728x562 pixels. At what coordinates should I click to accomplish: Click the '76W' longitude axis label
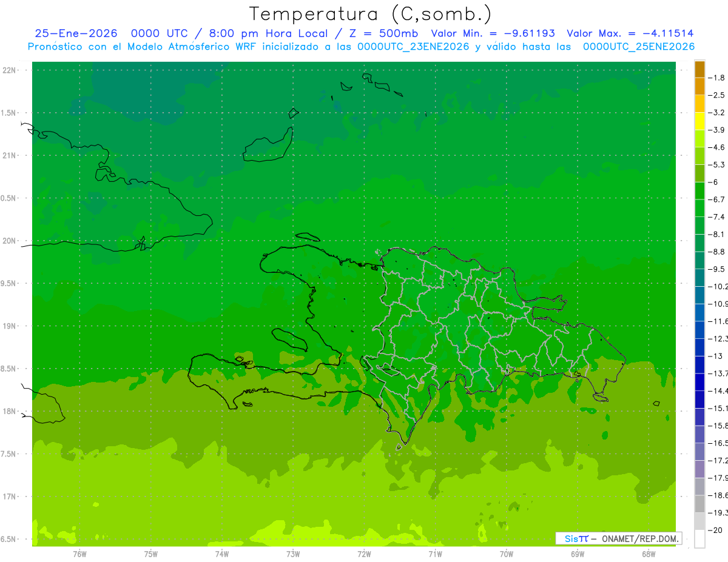coord(79,554)
